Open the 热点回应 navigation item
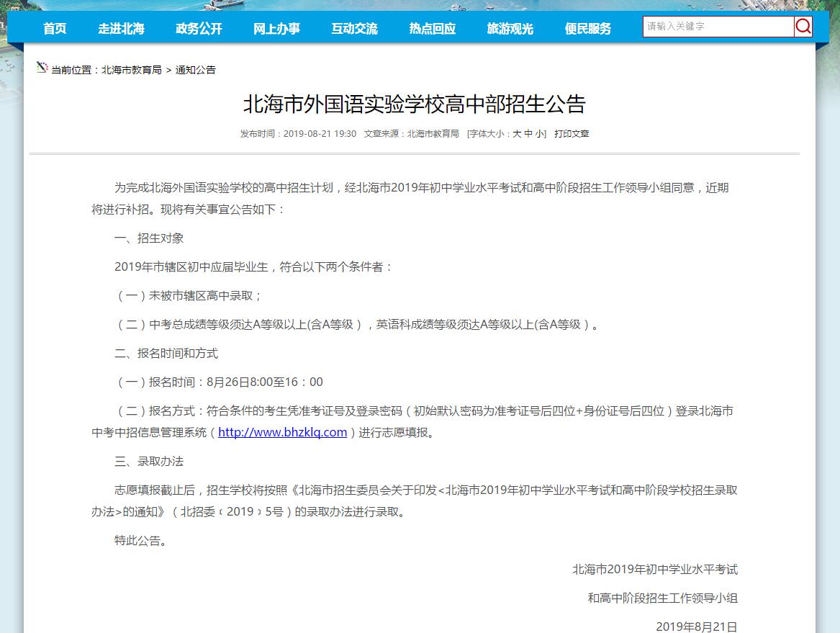Screen dimensions: 840x633 click(x=432, y=28)
